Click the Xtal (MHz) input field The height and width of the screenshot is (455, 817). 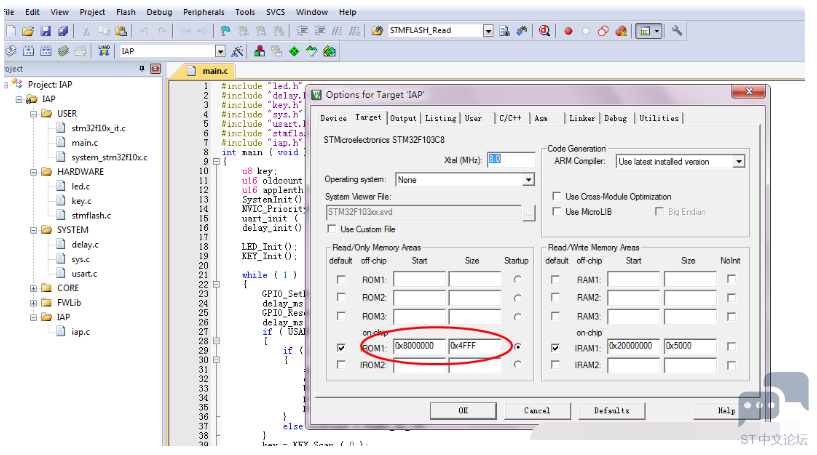511,159
